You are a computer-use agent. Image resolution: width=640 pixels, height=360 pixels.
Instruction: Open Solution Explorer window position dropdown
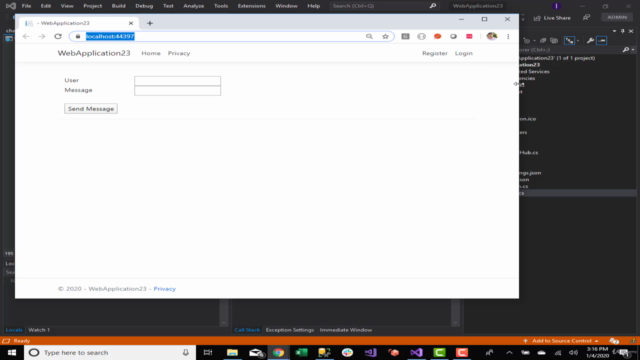615,31
